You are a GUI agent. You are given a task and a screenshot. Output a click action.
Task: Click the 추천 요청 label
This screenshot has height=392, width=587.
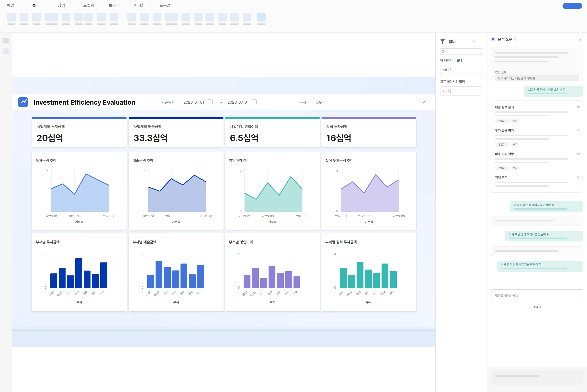tap(501, 73)
